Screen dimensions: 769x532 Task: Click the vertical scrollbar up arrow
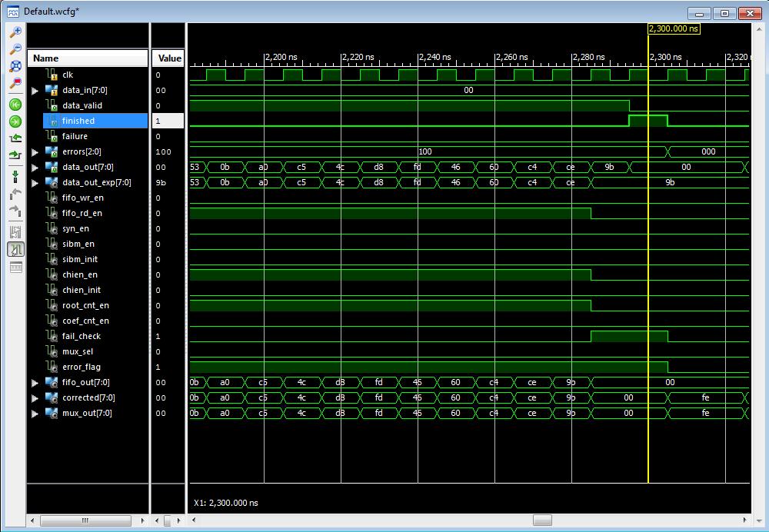click(760, 29)
